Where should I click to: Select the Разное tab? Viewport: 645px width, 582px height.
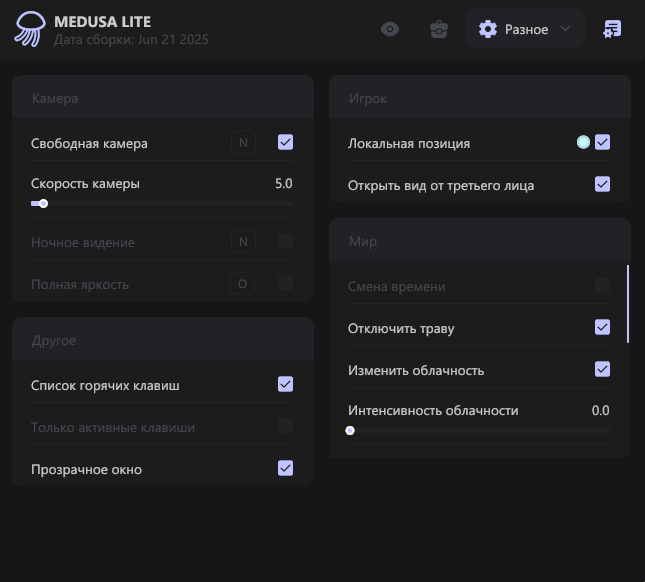coord(525,29)
